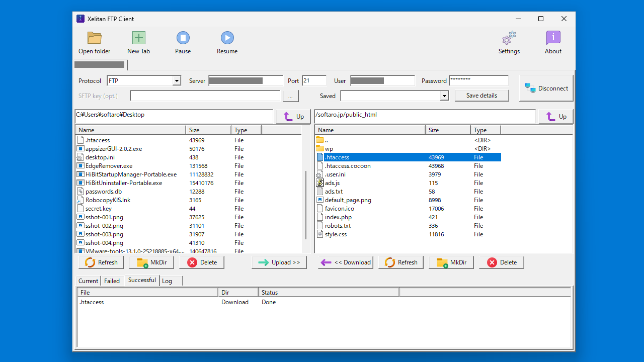Resume transfers with the Resume icon

(227, 38)
